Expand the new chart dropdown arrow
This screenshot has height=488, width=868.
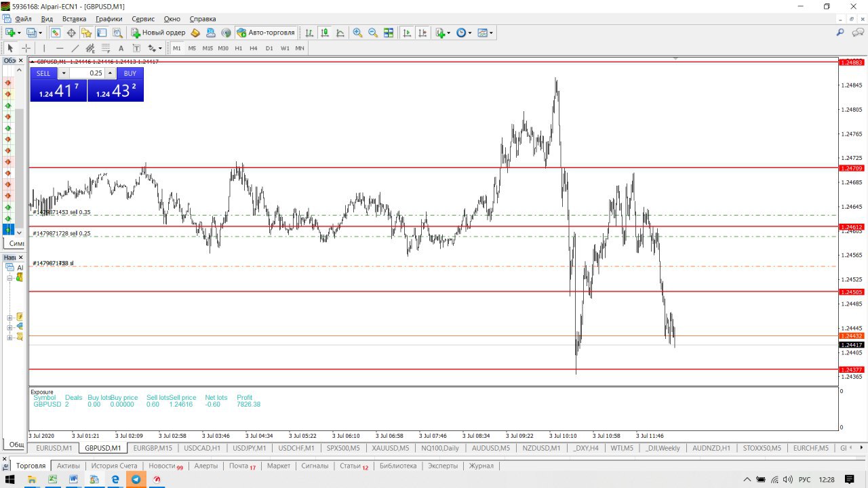tap(19, 33)
